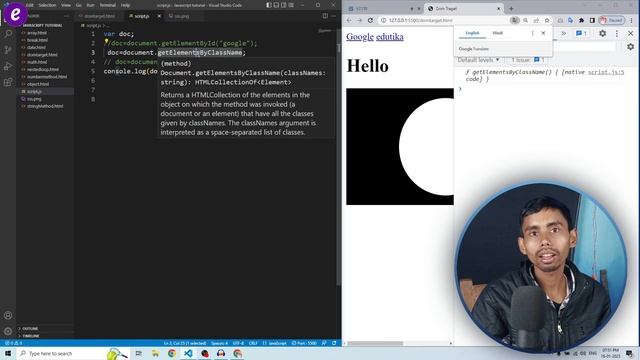The height and width of the screenshot is (360, 640).
Task: Open Chrome side panel icon
Action: (592, 20)
